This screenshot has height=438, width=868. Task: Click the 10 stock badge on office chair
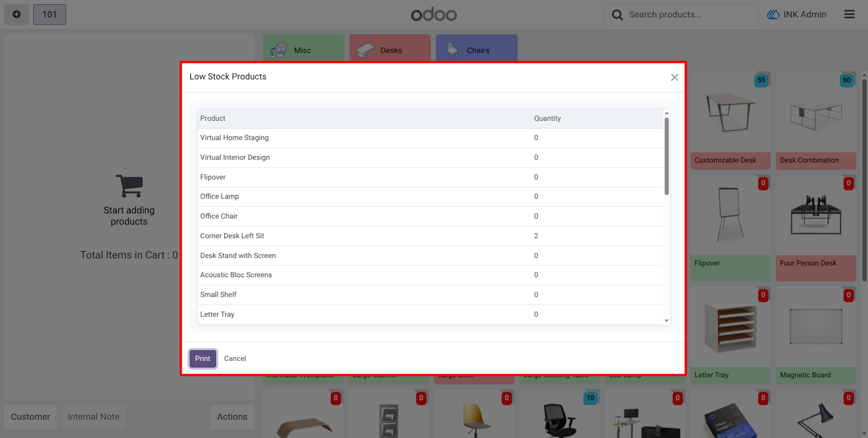click(x=590, y=398)
